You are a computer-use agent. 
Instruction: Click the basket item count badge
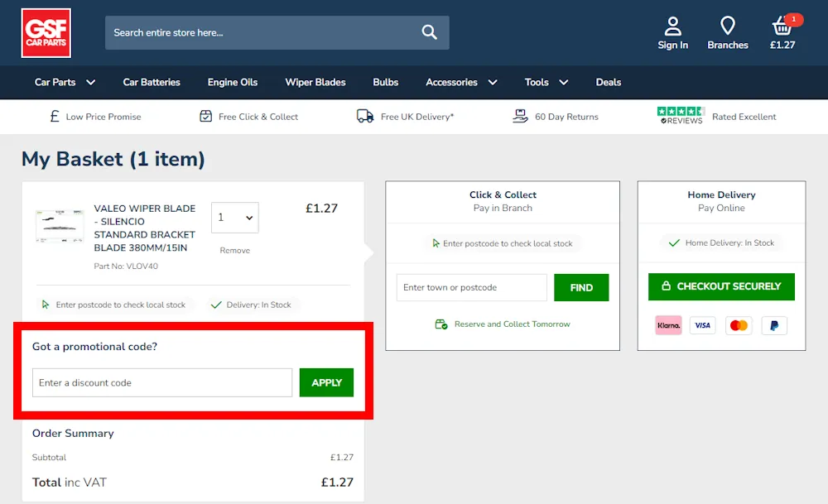(794, 20)
